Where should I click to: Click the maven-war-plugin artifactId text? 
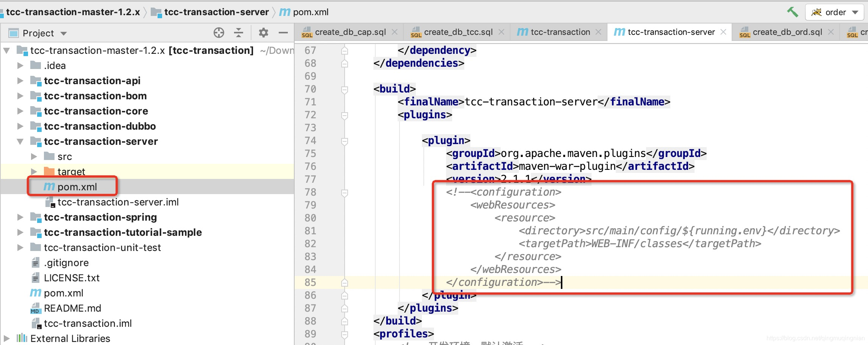[x=567, y=166]
